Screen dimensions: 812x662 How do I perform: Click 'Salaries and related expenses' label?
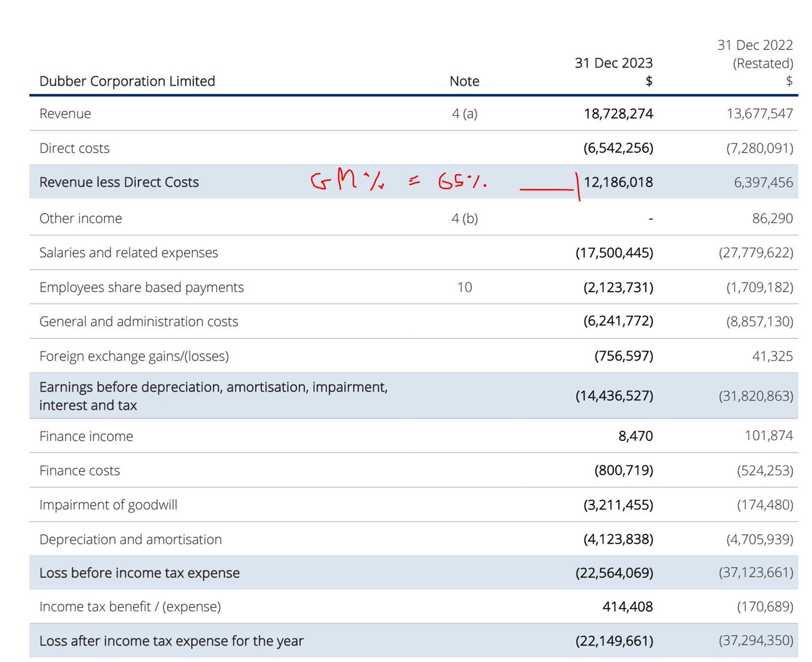tap(129, 253)
